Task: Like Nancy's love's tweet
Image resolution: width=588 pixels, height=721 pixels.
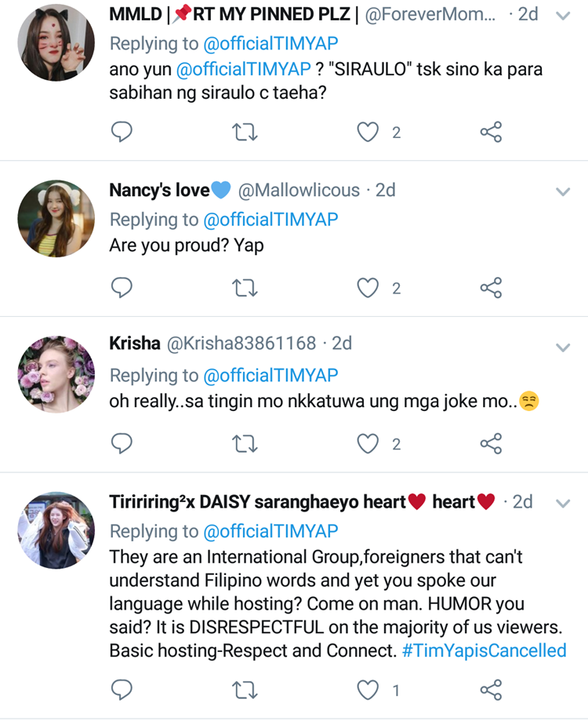Action: (368, 289)
